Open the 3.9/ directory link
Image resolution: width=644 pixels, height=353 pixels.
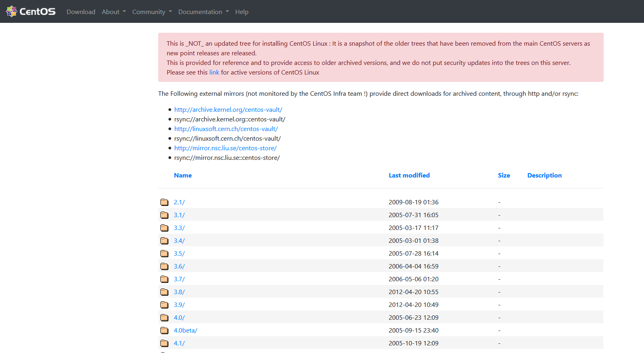(x=179, y=305)
